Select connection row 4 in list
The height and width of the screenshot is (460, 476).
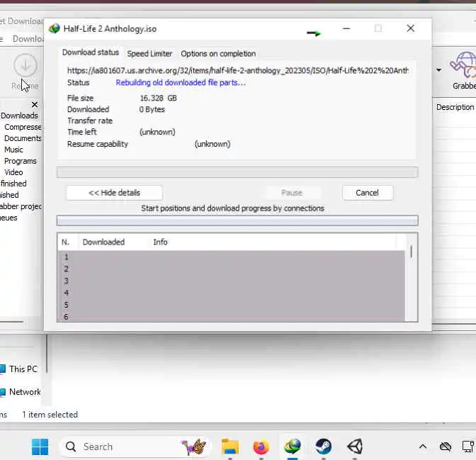[231, 293]
